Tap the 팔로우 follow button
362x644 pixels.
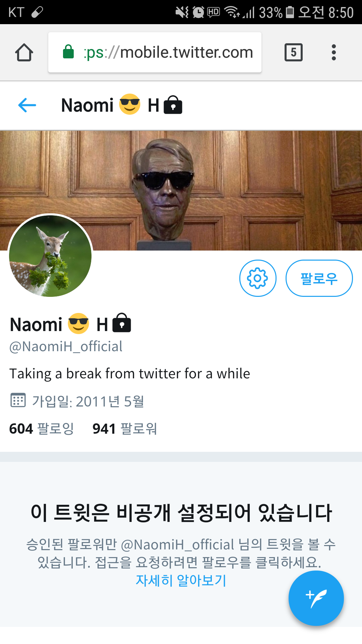pos(319,278)
